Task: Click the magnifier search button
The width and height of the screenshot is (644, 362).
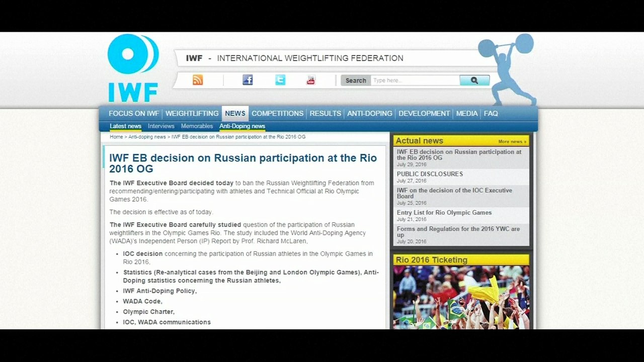Action: (474, 80)
